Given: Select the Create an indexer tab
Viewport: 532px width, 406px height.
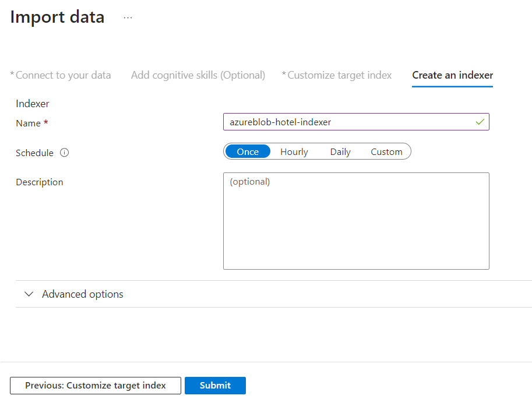Looking at the screenshot, I should 452,75.
